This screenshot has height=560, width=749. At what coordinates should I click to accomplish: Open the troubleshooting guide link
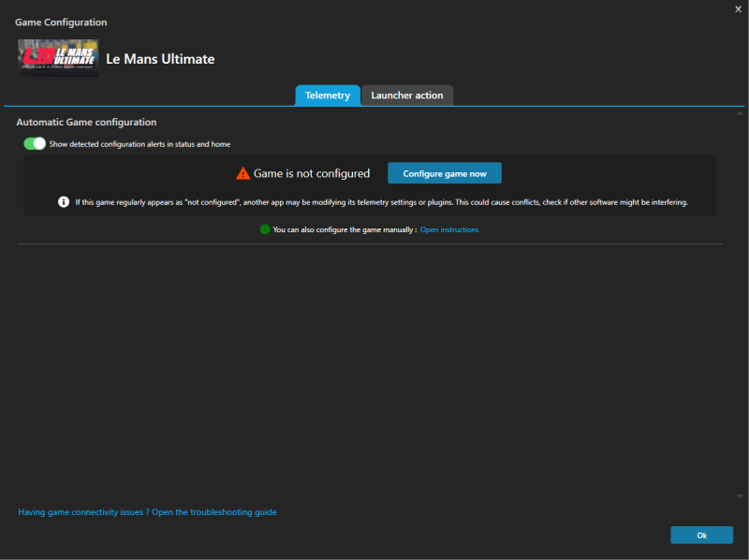(x=147, y=511)
